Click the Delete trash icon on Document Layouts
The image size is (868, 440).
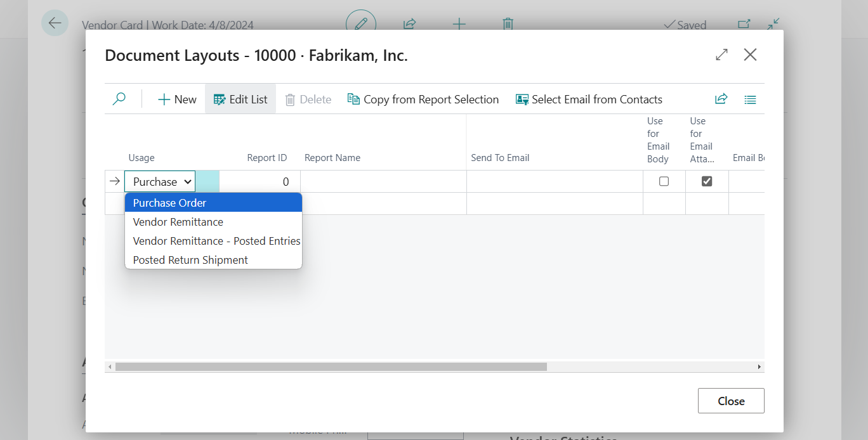[x=308, y=99]
